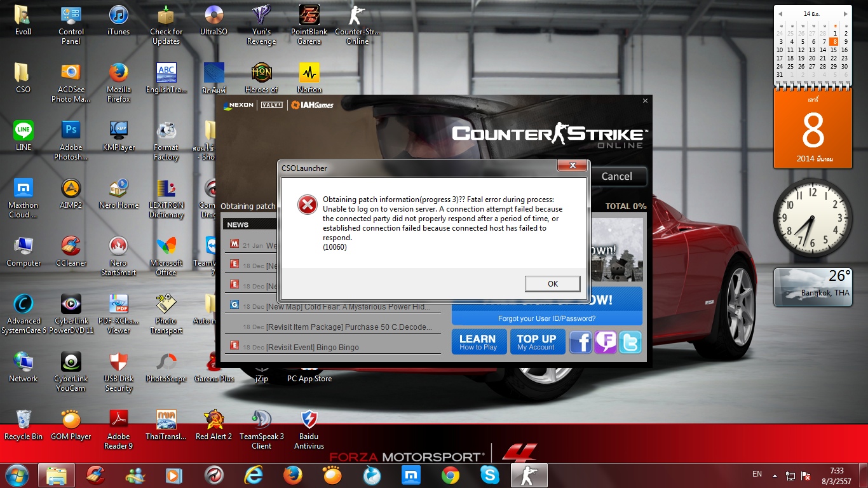Open Google Chrome from the taskbar
Screen dimensions: 868x488
pyautogui.click(x=451, y=475)
